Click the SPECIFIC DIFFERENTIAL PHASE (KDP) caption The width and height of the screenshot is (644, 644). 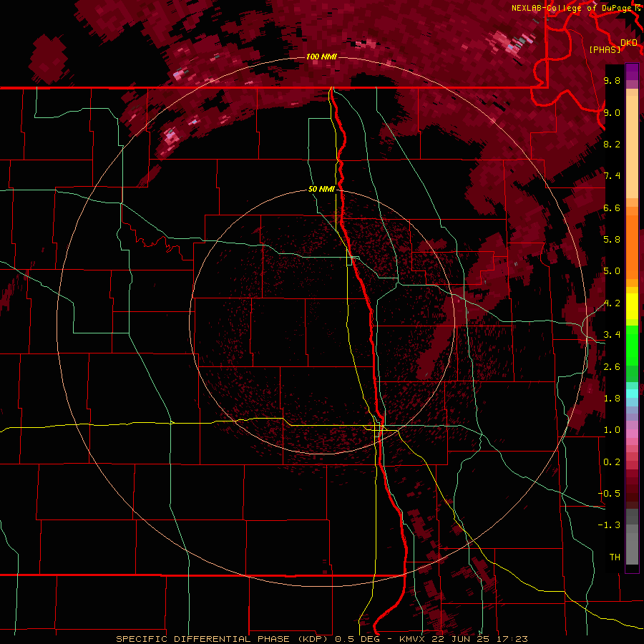[223, 639]
